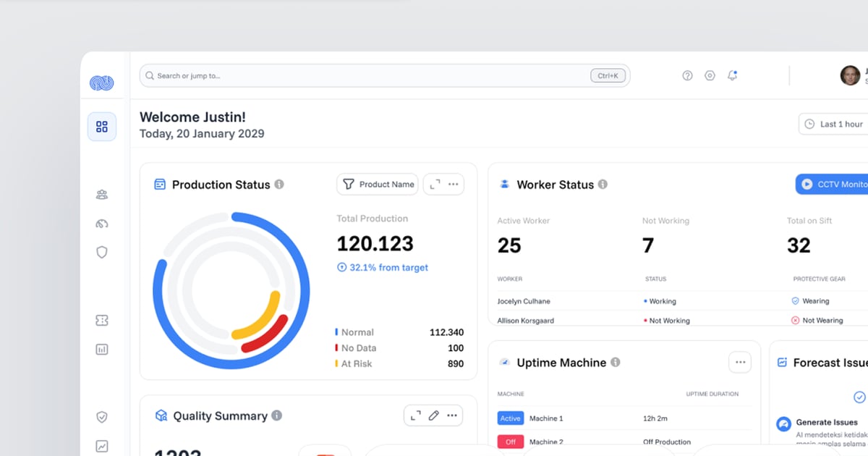Open the bar chart sidebar icon
This screenshot has height=456, width=868.
click(x=102, y=349)
